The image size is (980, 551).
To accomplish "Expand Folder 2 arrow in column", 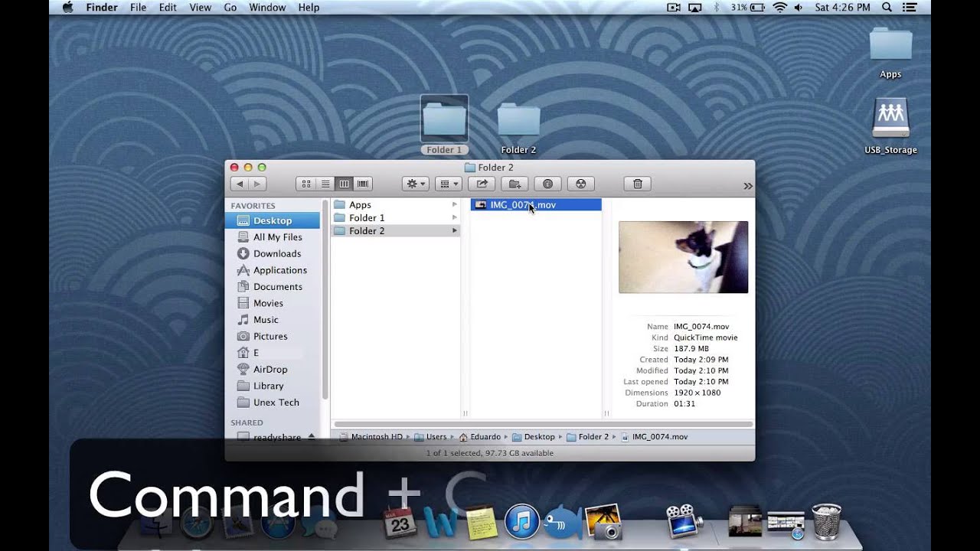I will pyautogui.click(x=455, y=230).
